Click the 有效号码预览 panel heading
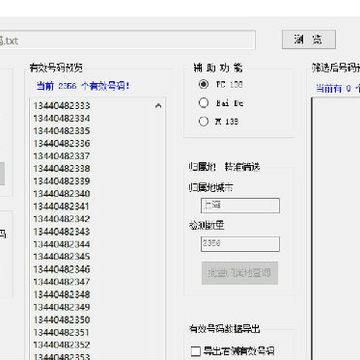This screenshot has height=360, width=360. tap(56, 68)
